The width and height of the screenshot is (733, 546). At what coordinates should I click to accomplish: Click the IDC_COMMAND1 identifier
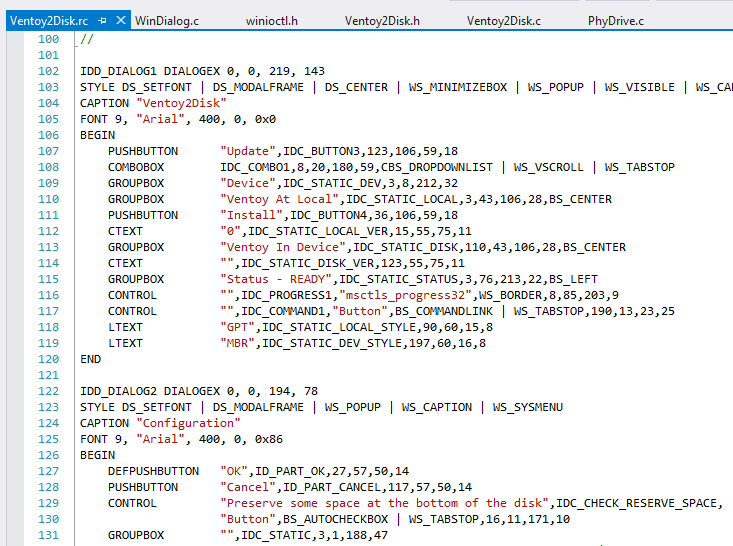click(x=283, y=311)
